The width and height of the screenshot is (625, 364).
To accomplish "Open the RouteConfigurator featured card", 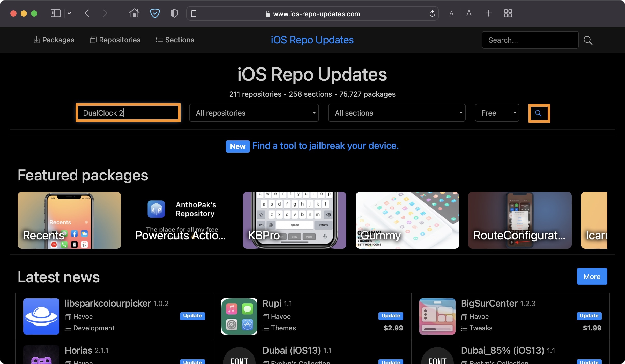I will pos(520,220).
